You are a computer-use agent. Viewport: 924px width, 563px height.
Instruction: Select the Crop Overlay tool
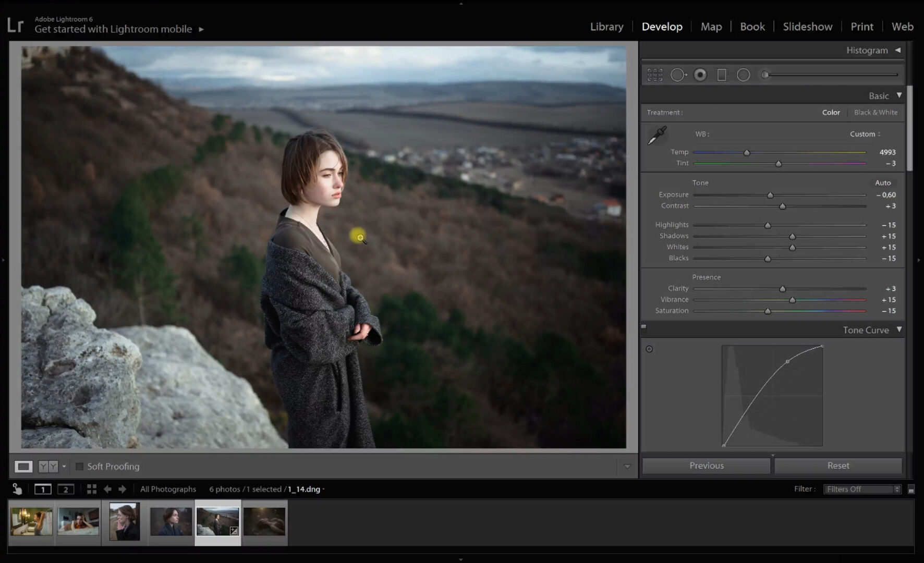[655, 75]
